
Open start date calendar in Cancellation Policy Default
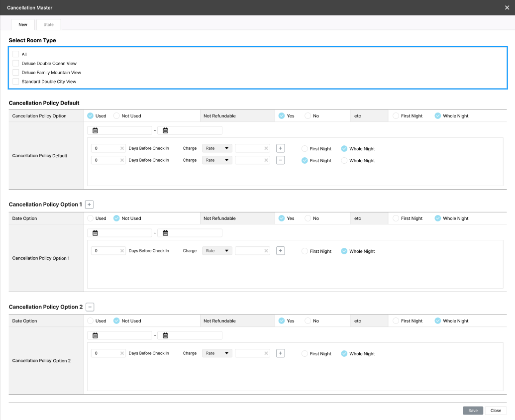(95, 130)
